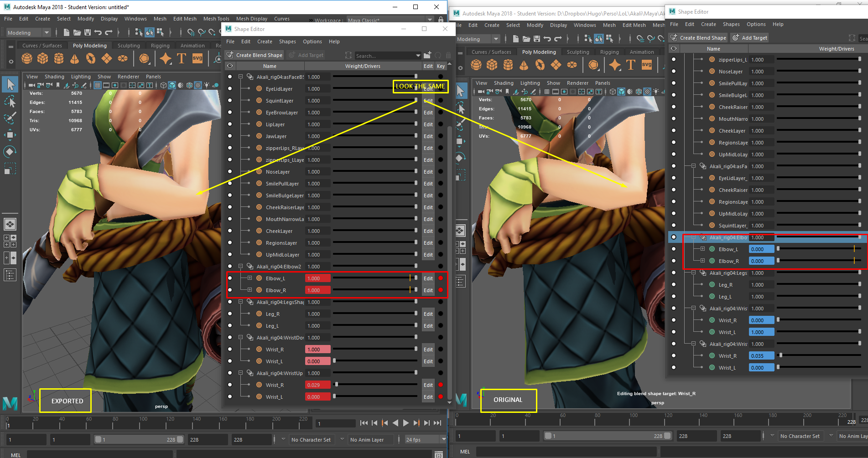Click the Type tool in right Maya shelf
The height and width of the screenshot is (458, 868).
(x=631, y=65)
